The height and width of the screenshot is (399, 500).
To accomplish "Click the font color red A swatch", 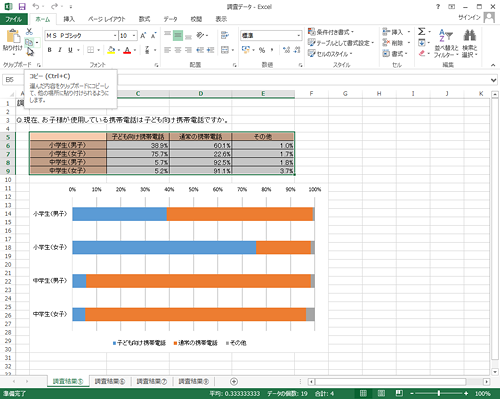I will tap(127, 50).
